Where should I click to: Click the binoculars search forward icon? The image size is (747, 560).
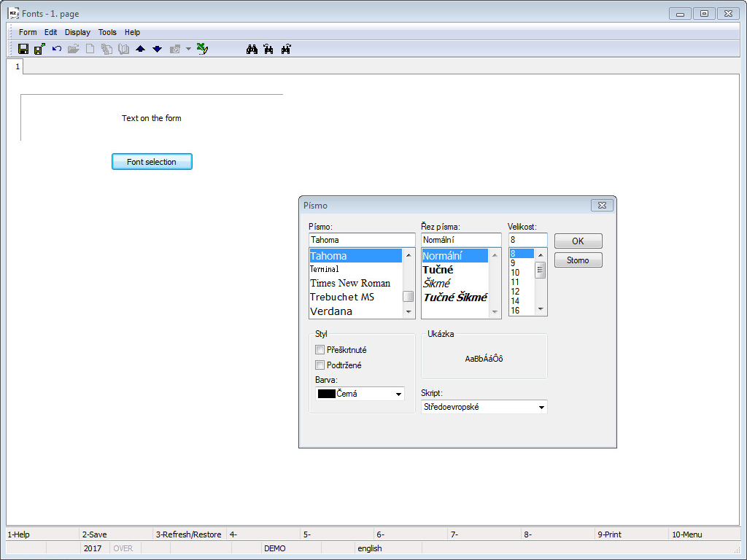click(x=286, y=49)
